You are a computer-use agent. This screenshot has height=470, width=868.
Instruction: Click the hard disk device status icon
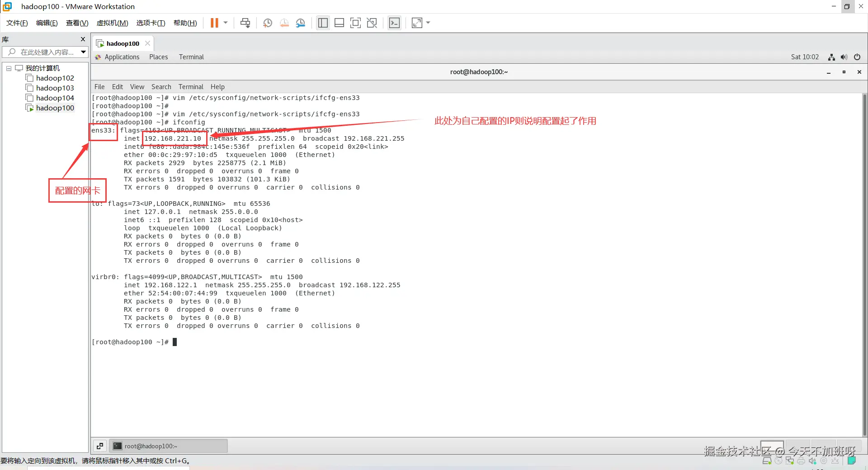tap(767, 461)
